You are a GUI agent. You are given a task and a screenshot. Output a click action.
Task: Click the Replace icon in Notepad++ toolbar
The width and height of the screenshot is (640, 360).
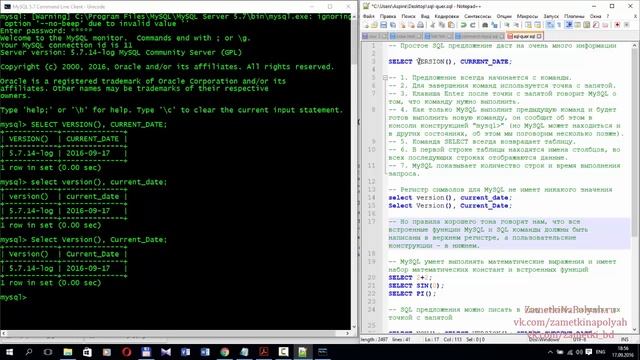(494, 25)
